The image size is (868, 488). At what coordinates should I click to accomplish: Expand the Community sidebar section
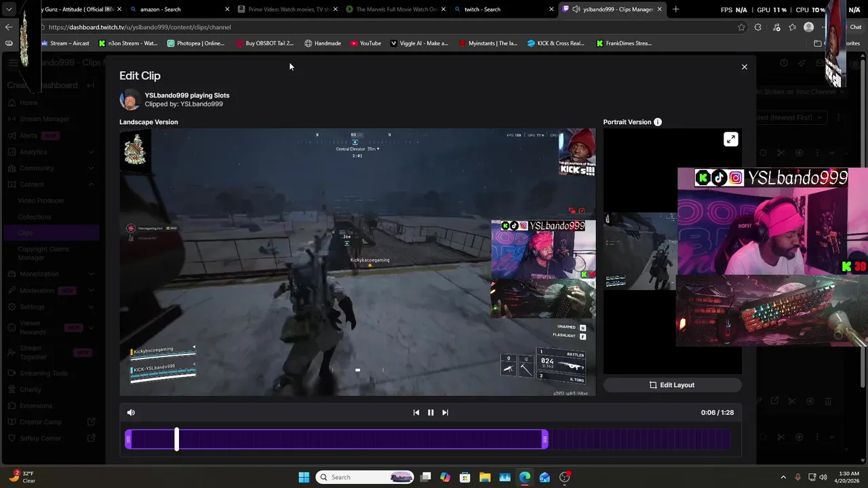coord(92,168)
